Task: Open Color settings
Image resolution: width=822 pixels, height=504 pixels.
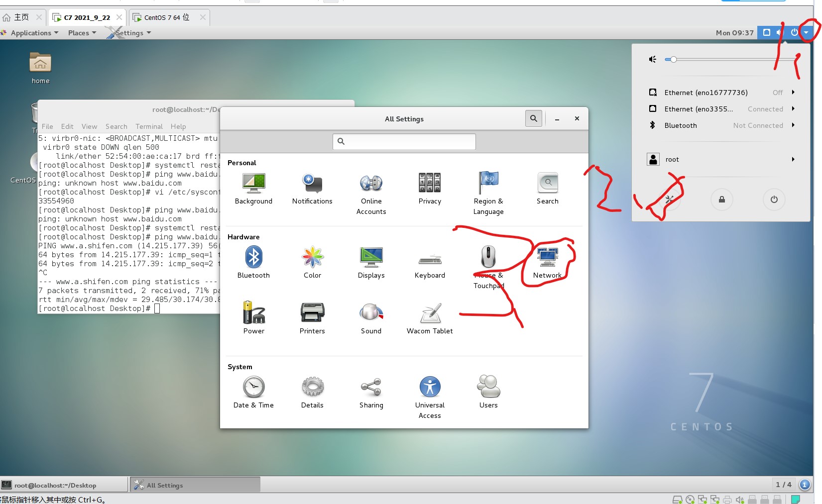Action: tap(312, 263)
